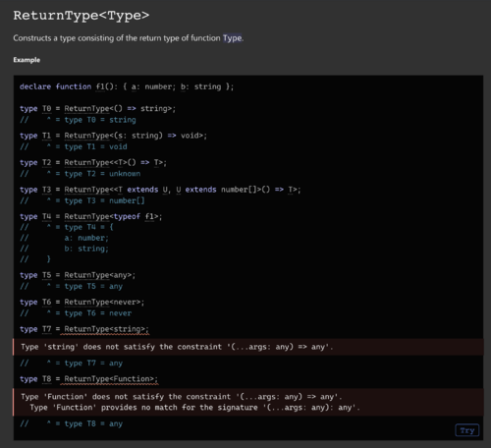The width and height of the screenshot is (491, 448).
Task: Click the error line 'provides no match for the signature'
Action: (x=194, y=408)
